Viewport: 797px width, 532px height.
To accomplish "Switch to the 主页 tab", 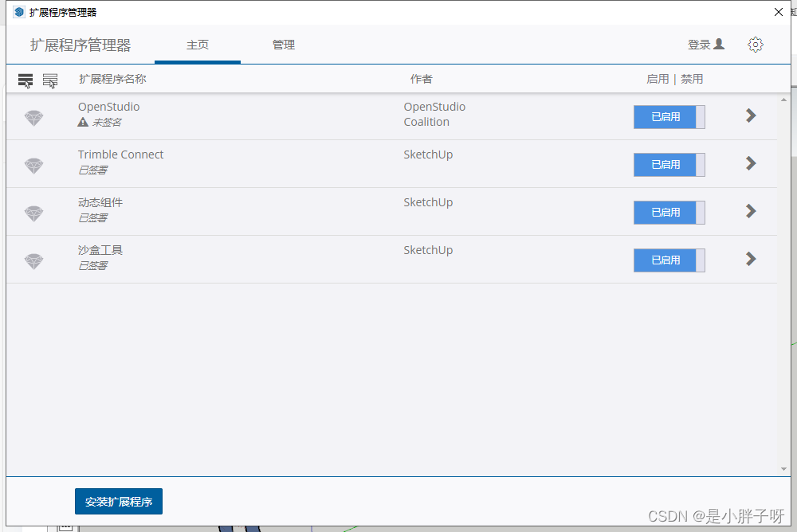I will pos(197,45).
